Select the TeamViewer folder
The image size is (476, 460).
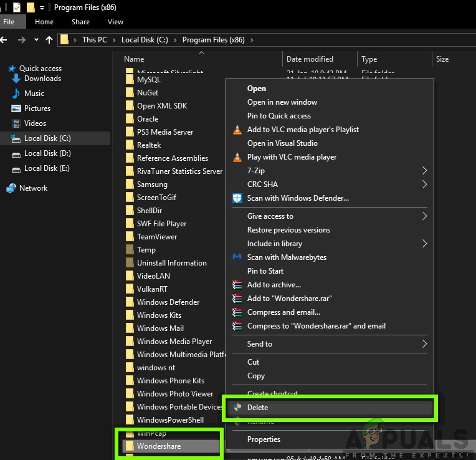pyautogui.click(x=157, y=236)
